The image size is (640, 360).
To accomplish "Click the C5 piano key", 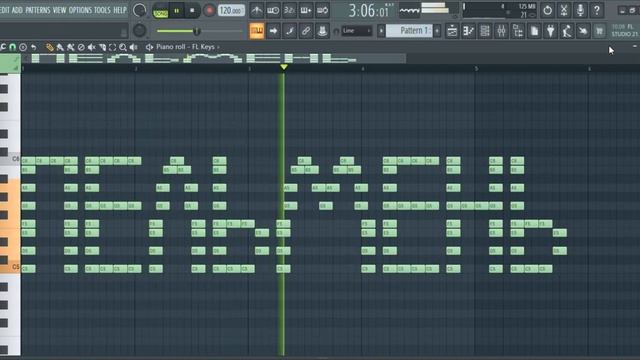I will tap(10, 268).
